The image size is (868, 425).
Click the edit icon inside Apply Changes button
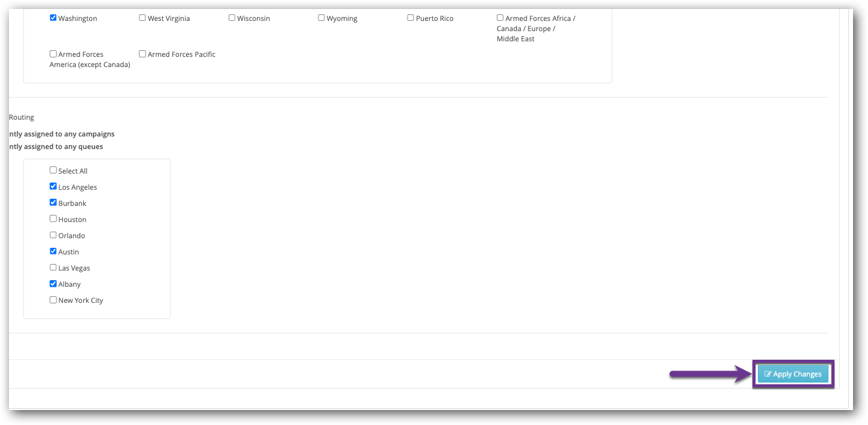767,374
